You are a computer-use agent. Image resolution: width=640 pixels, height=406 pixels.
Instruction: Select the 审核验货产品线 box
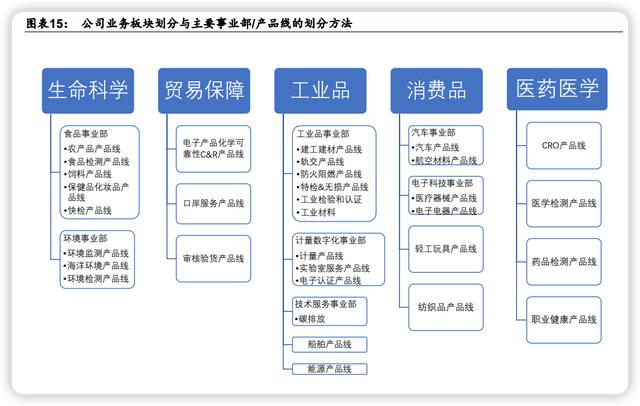pos(213,258)
